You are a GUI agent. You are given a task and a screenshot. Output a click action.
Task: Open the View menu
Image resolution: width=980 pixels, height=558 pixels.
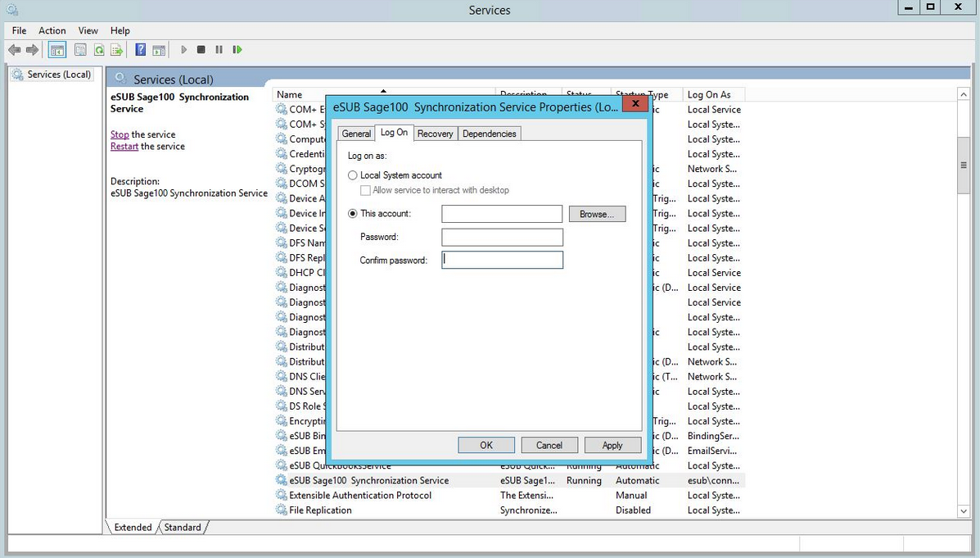[x=88, y=30]
